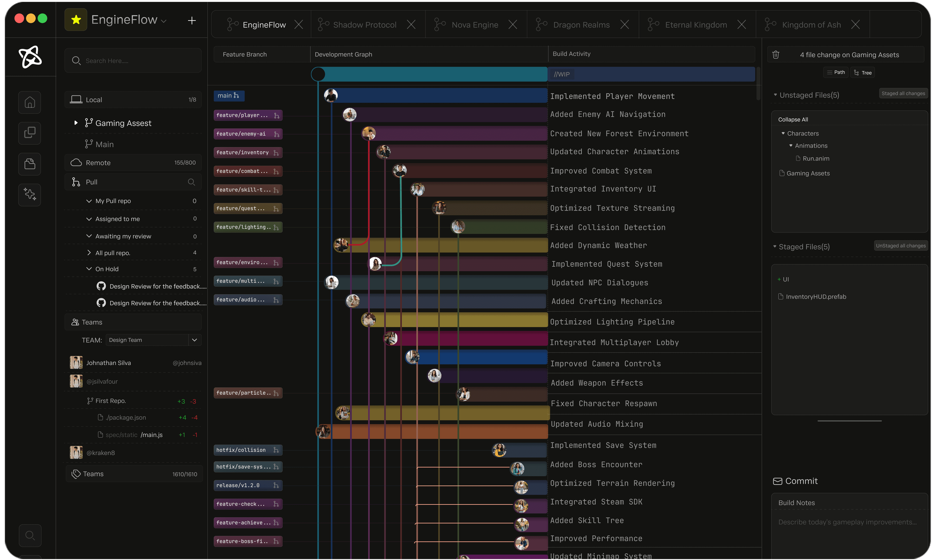Collapse the On Hold section
This screenshot has width=933, height=560.
click(x=89, y=269)
